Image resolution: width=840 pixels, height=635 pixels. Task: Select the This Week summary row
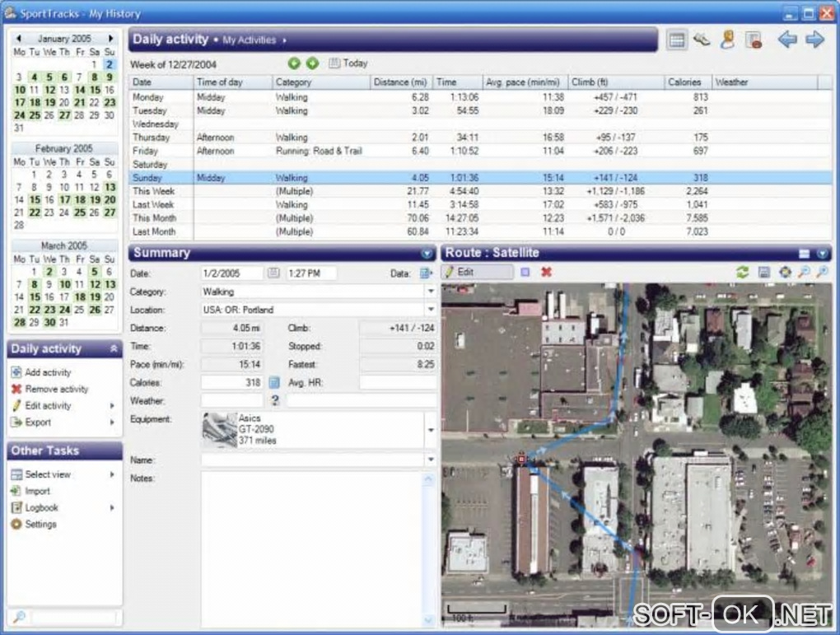481,191
